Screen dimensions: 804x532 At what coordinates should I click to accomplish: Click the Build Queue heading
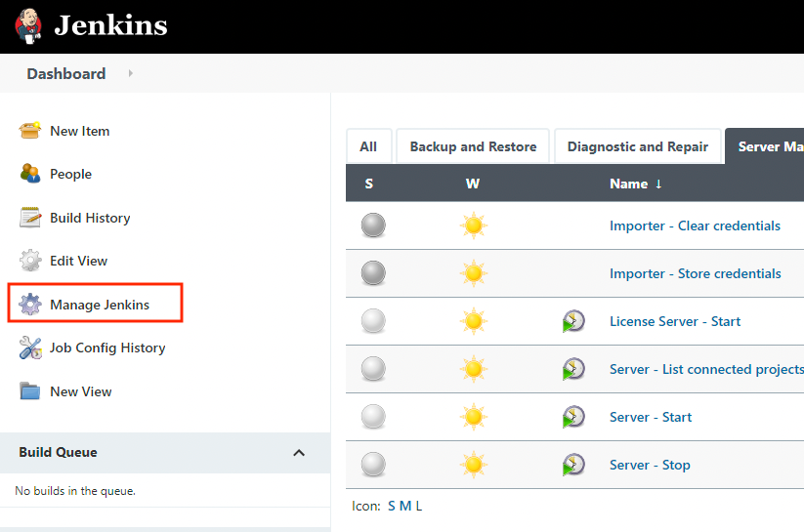pos(58,452)
